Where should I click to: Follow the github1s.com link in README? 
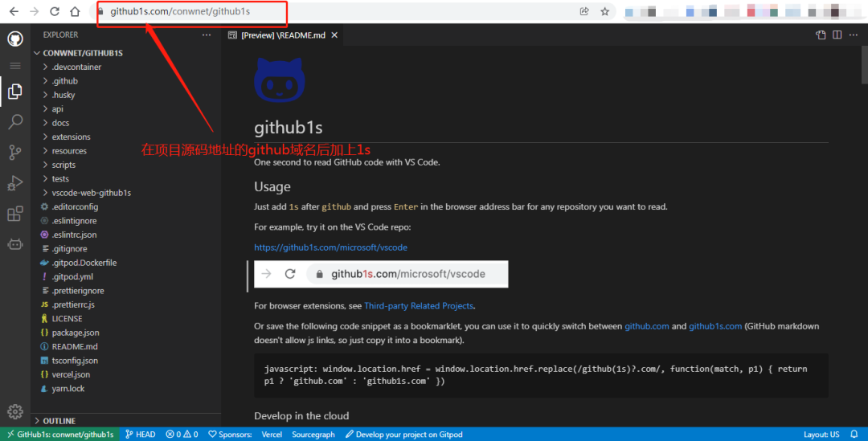(x=715, y=326)
